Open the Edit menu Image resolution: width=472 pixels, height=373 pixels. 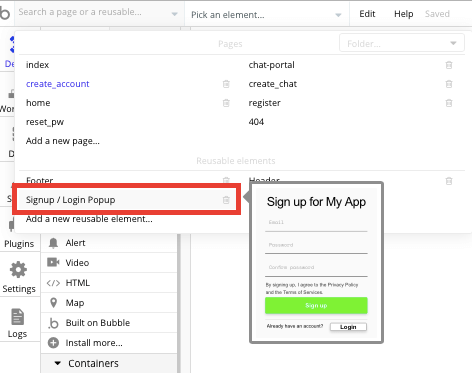click(x=367, y=14)
